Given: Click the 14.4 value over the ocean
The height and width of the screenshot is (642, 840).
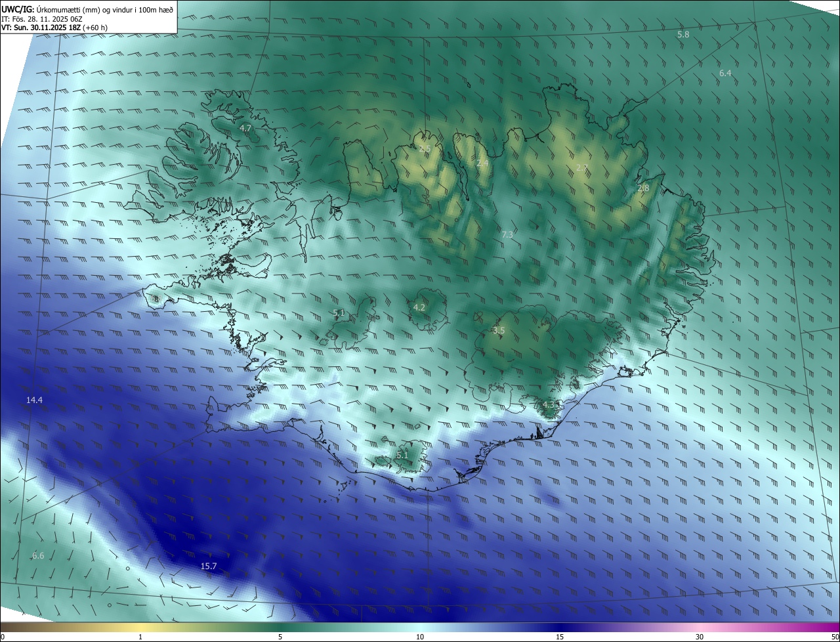Looking at the screenshot, I should point(34,400).
